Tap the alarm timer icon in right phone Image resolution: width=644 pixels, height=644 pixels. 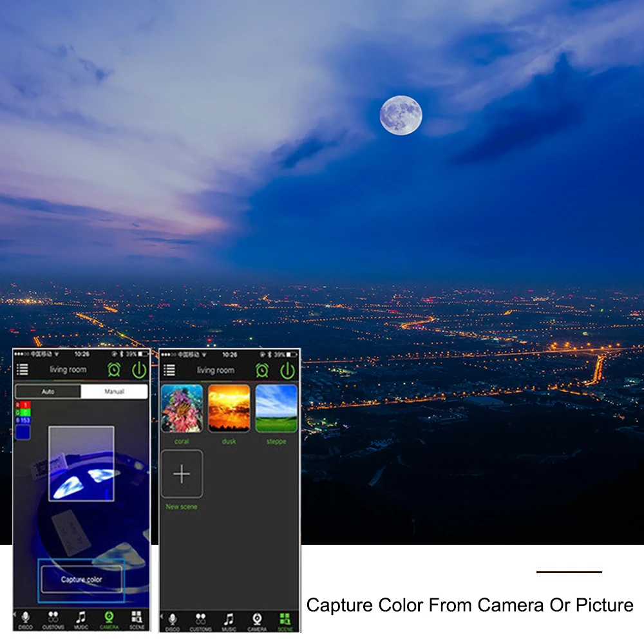tap(262, 370)
